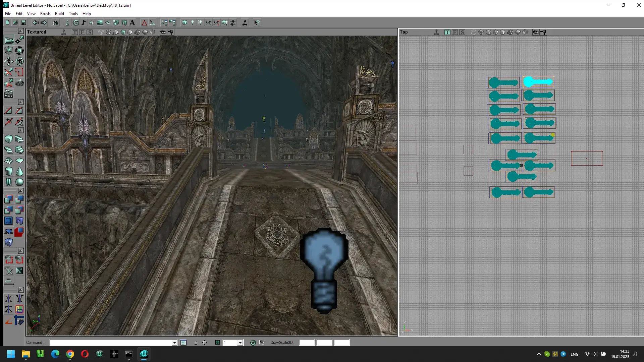This screenshot has width=644, height=362.
Task: Toggle actor visibility eye in Top viewport
Action: coord(536,32)
